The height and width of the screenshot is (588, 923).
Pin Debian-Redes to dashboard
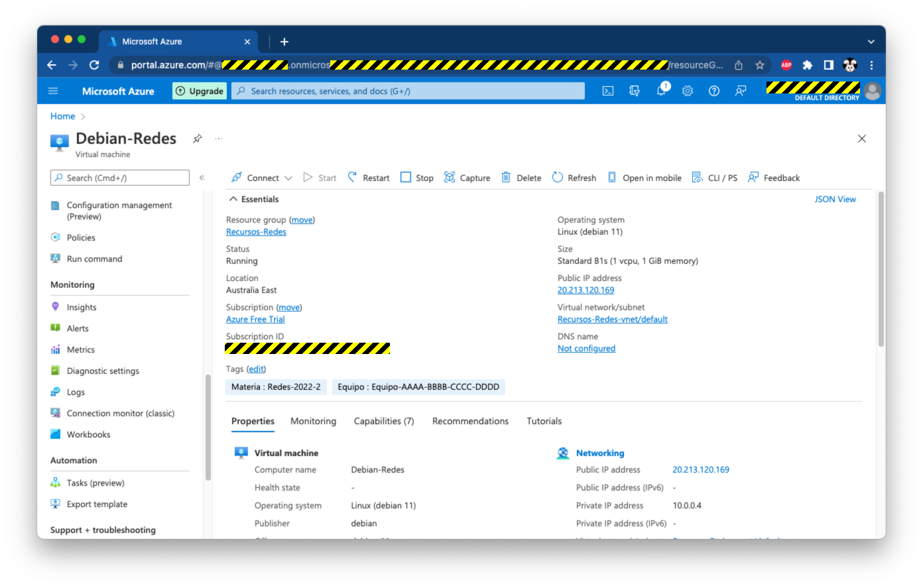click(x=198, y=139)
